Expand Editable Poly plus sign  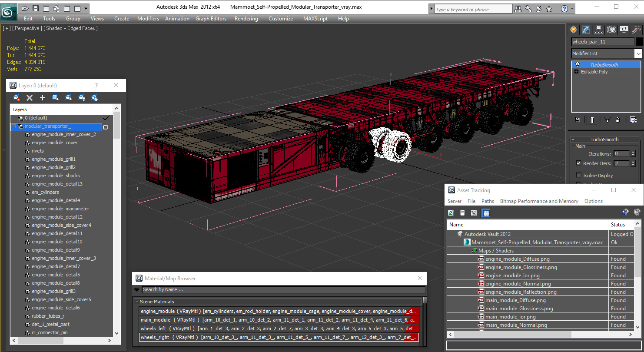coord(577,72)
